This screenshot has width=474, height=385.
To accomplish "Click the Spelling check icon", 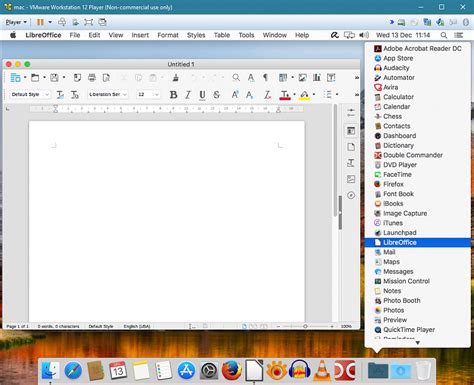I will tap(251, 78).
